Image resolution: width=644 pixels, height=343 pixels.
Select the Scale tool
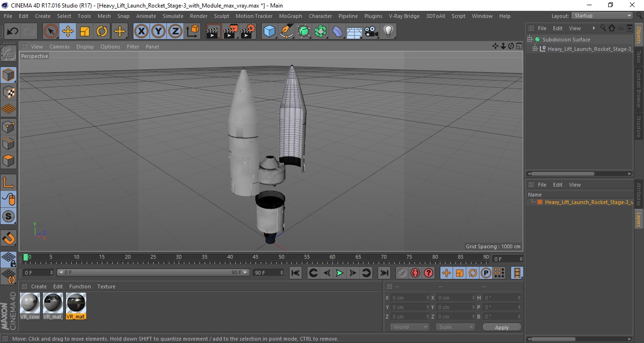(x=85, y=32)
